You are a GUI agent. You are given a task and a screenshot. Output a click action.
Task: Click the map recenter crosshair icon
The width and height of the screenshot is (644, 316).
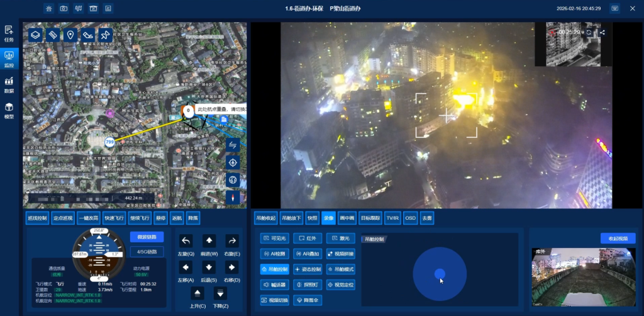233,162
